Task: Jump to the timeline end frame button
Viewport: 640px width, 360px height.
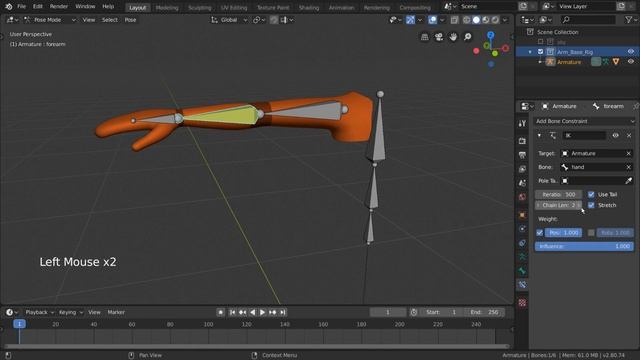Action: (282, 312)
